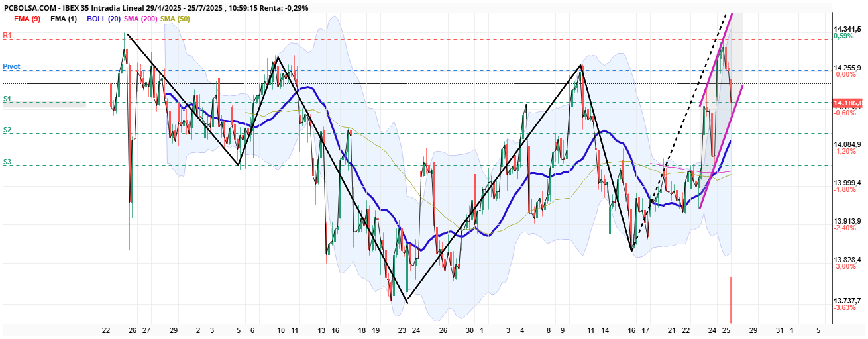Click the 0,59% percentage label
The height and width of the screenshot is (339, 868).
pos(843,36)
